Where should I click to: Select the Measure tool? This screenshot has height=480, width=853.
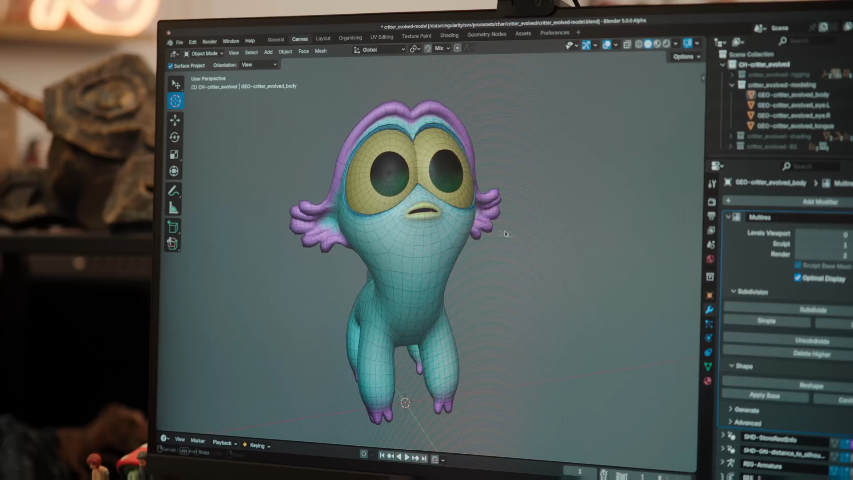coord(174,207)
